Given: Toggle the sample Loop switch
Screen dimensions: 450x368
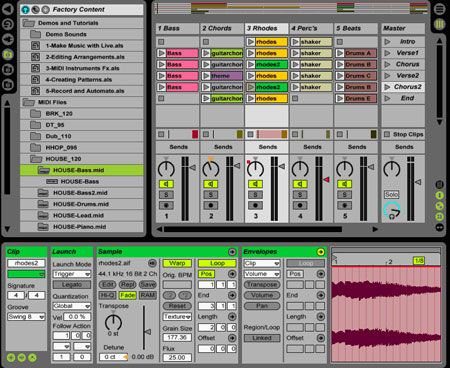Looking at the screenshot, I should [217, 263].
